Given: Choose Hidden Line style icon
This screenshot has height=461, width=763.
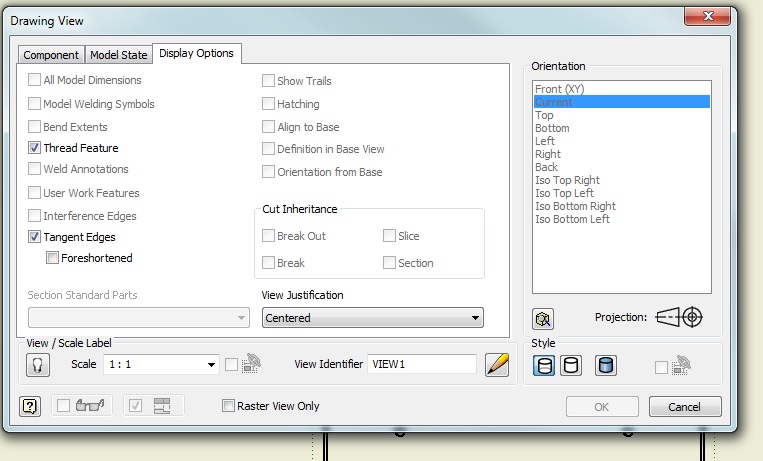Looking at the screenshot, I should 544,365.
